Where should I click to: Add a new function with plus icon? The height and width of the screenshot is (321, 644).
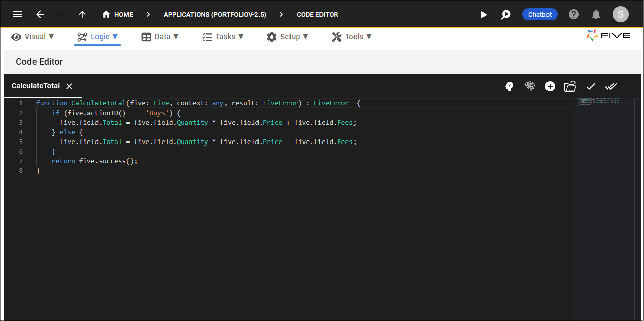pos(550,86)
